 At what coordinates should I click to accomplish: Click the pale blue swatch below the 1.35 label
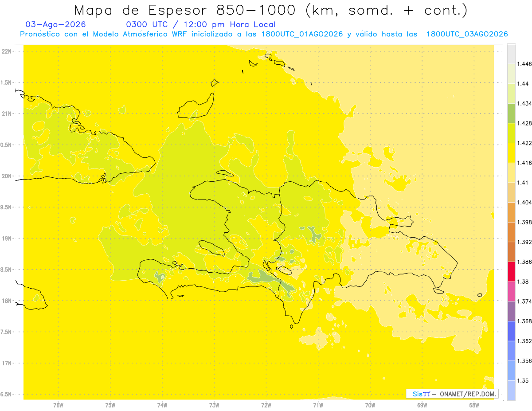point(511,390)
